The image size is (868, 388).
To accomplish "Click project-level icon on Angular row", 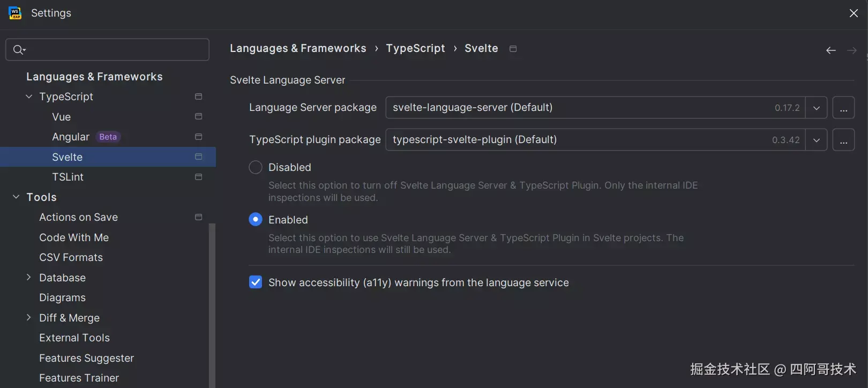I will point(198,137).
